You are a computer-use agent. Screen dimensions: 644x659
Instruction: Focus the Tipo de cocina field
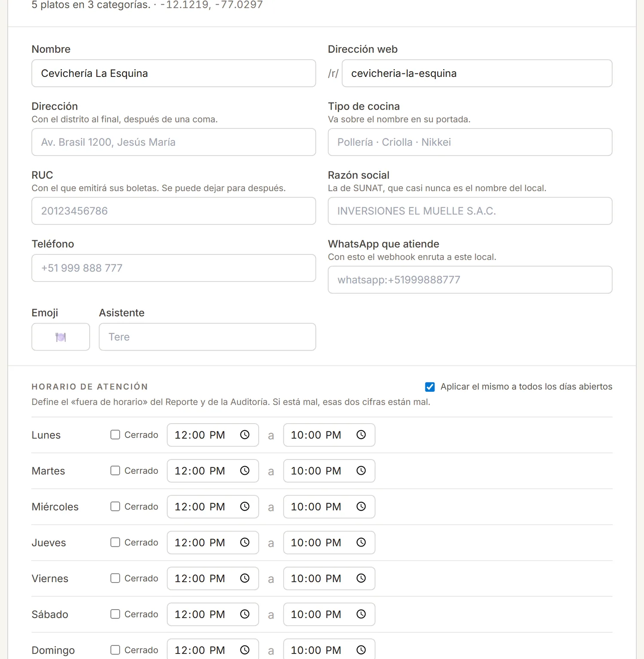tap(470, 142)
